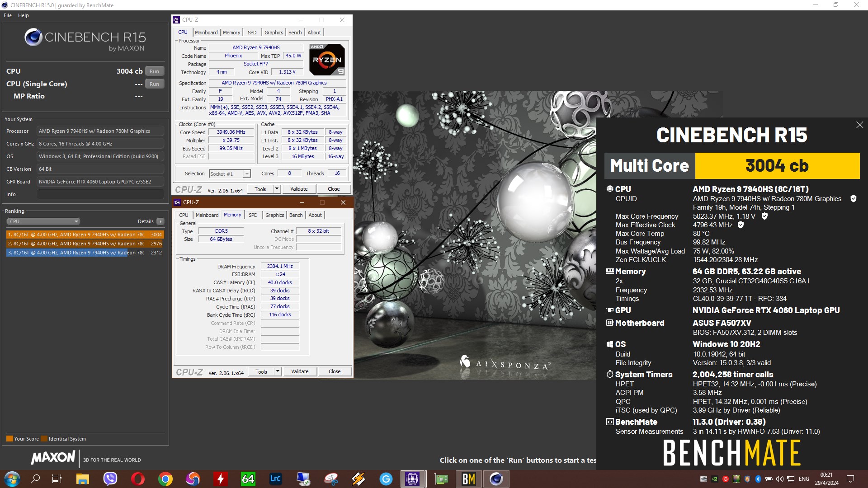
Task: Expand Tools dropdown arrow in bottom CPU-Z window
Action: click(278, 372)
